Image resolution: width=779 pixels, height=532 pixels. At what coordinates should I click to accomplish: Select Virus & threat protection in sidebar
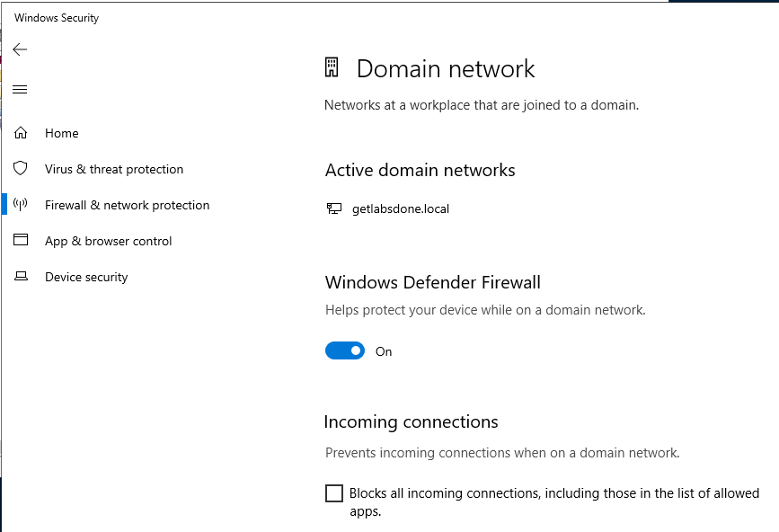114,169
